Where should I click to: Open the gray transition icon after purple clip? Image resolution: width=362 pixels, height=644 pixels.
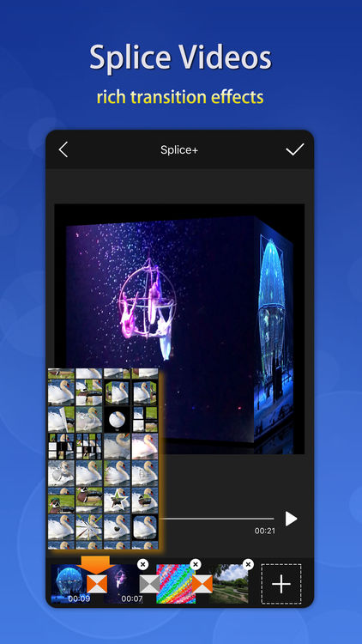point(149,584)
